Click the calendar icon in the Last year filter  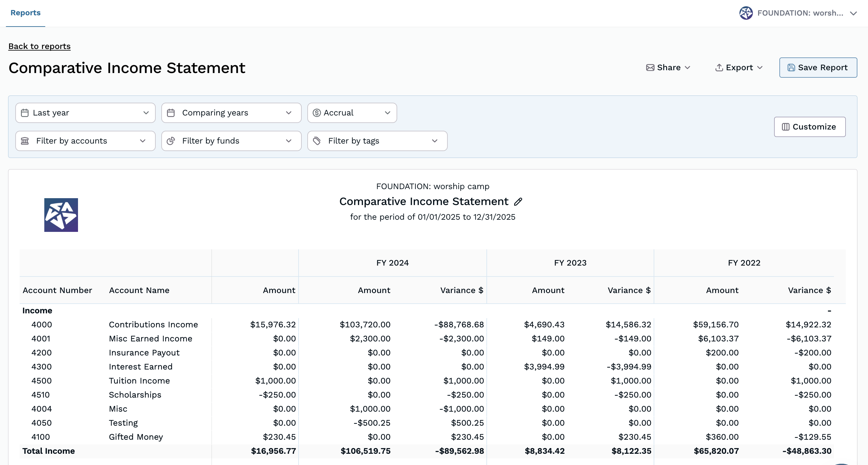25,113
